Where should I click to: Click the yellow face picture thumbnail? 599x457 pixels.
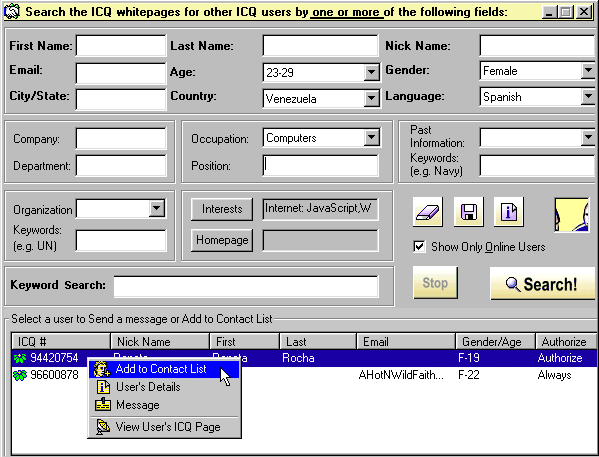point(571,215)
